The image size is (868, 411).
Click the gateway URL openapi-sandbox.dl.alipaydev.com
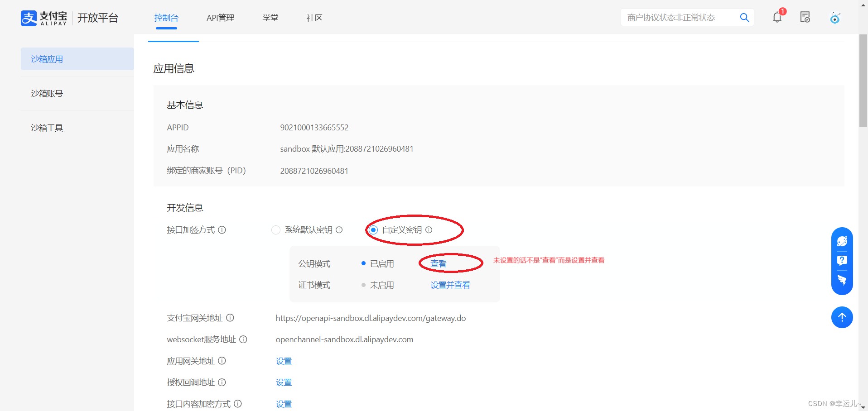(371, 318)
